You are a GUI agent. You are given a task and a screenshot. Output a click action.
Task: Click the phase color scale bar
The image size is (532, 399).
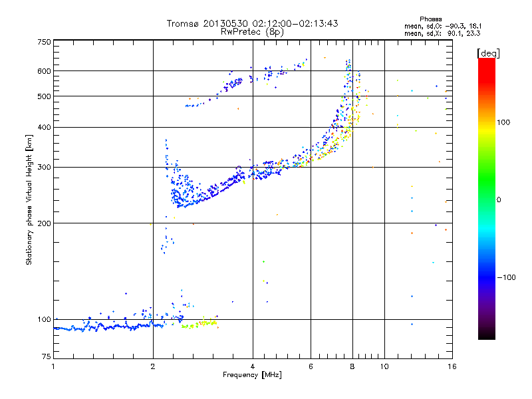(487, 199)
